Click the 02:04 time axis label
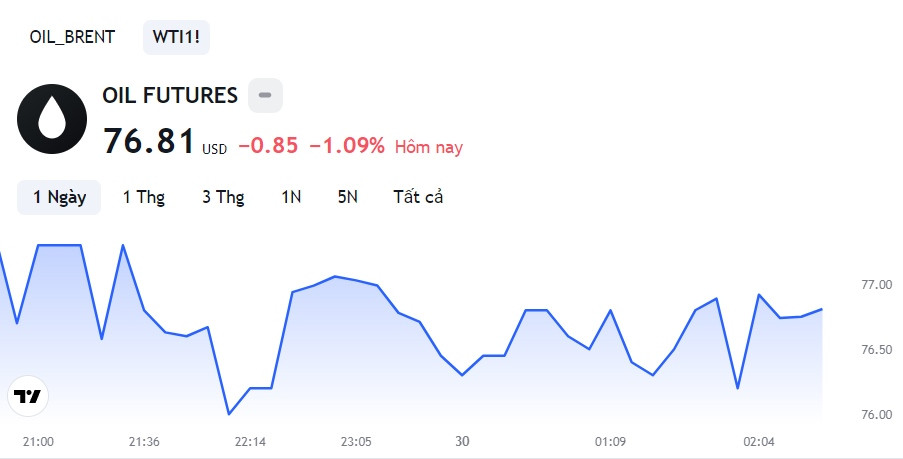This screenshot has width=903, height=459. click(758, 442)
